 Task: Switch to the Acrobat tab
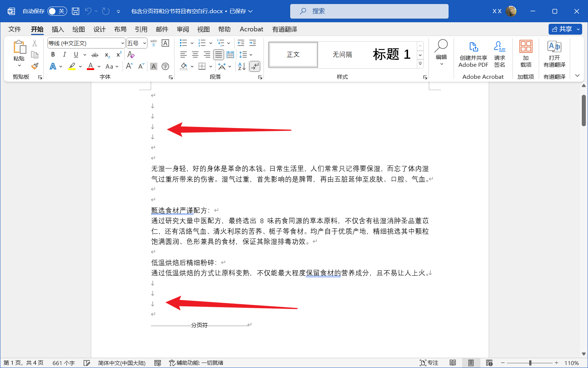[x=251, y=29]
